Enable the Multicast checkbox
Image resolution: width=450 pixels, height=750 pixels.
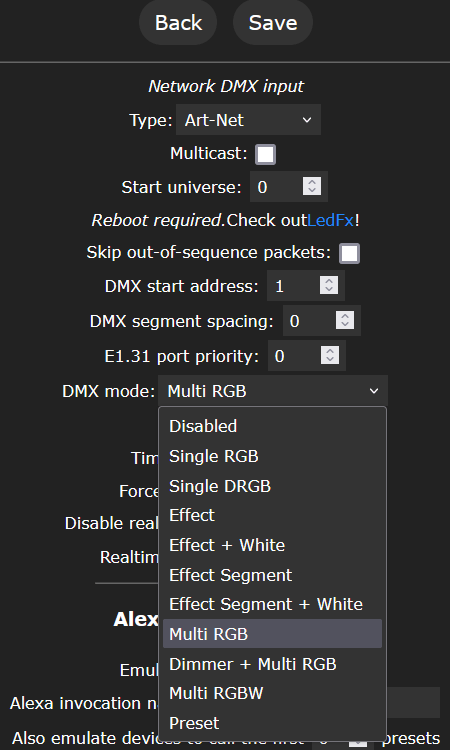[x=265, y=154]
